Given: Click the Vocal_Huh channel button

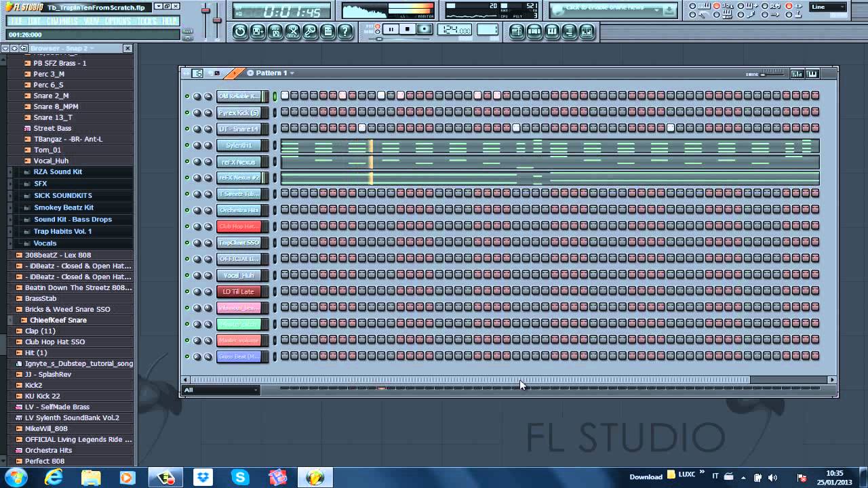Looking at the screenshot, I should point(239,275).
